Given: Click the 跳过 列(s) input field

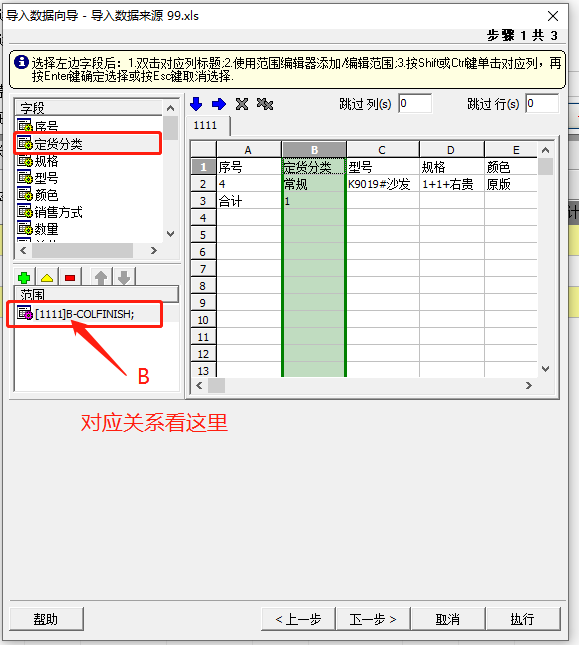Looking at the screenshot, I should click(x=415, y=103).
